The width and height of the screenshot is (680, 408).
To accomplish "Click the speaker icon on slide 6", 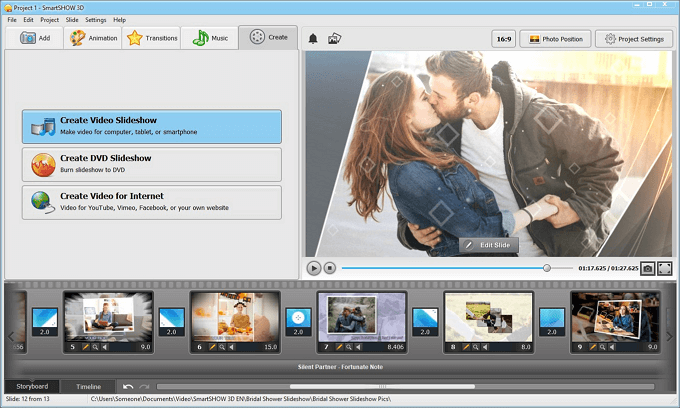I will coord(231,347).
